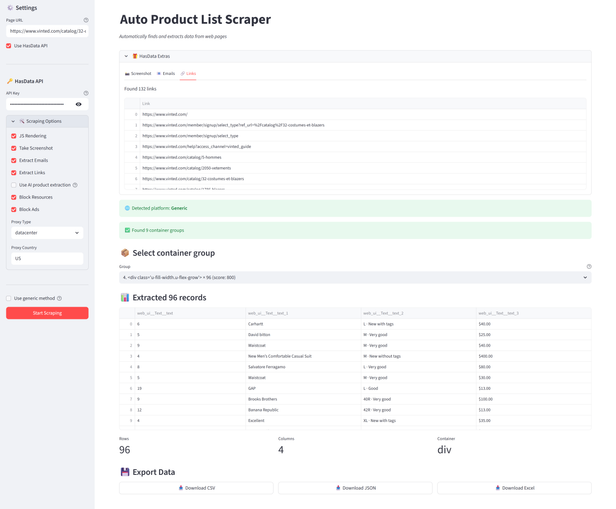Click the Detected platform globe icon
The image size is (616, 509).
tap(127, 208)
